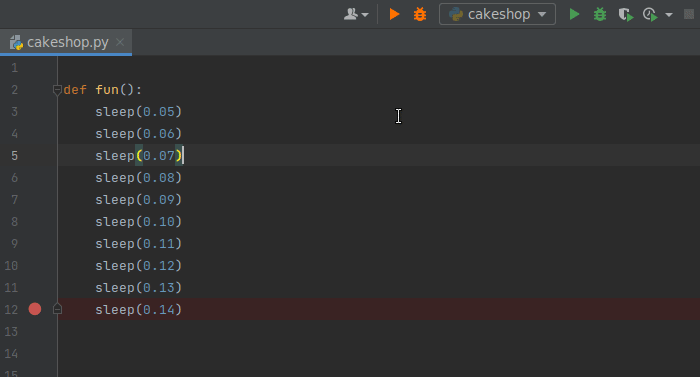Viewport: 700px width, 377px height.
Task: Place cursor on sleep(0.07)
Action: [x=138, y=155]
